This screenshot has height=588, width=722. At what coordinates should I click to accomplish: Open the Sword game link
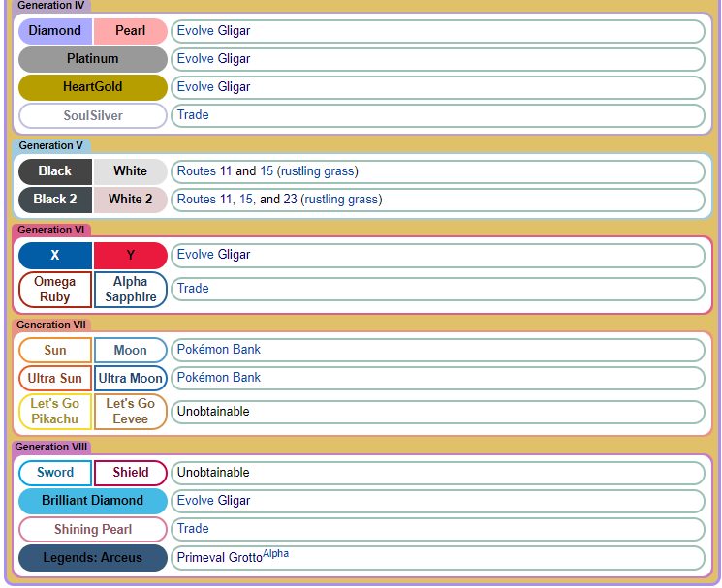pyautogui.click(x=55, y=473)
